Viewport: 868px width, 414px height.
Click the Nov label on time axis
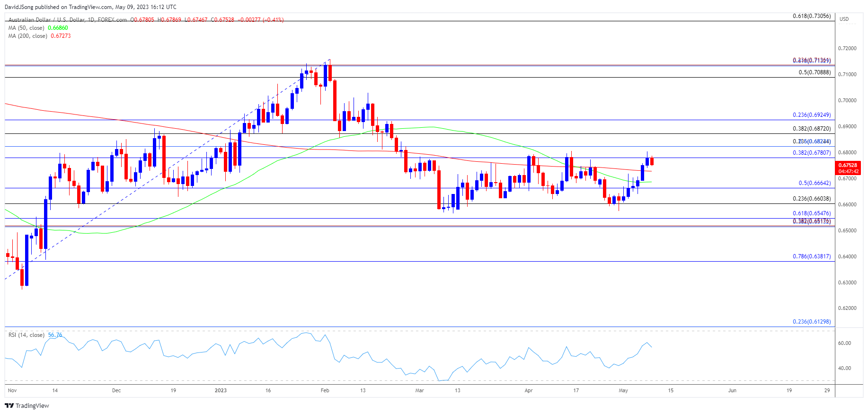click(x=12, y=390)
